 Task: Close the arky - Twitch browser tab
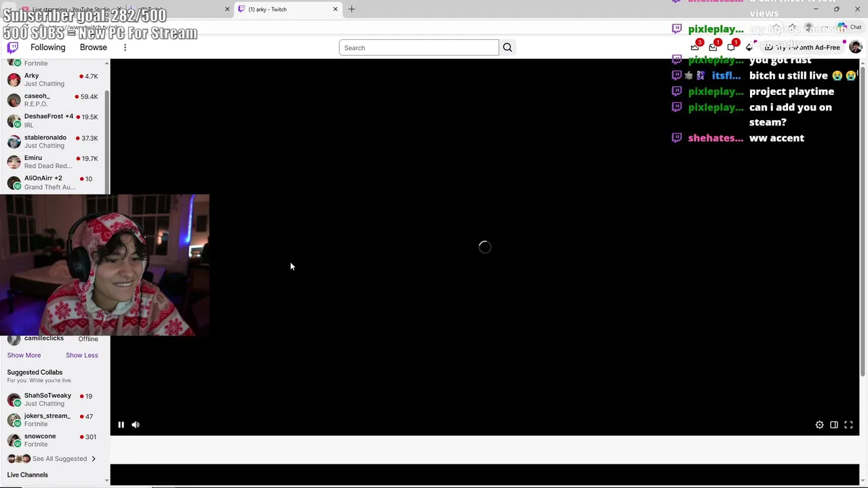coord(335,9)
